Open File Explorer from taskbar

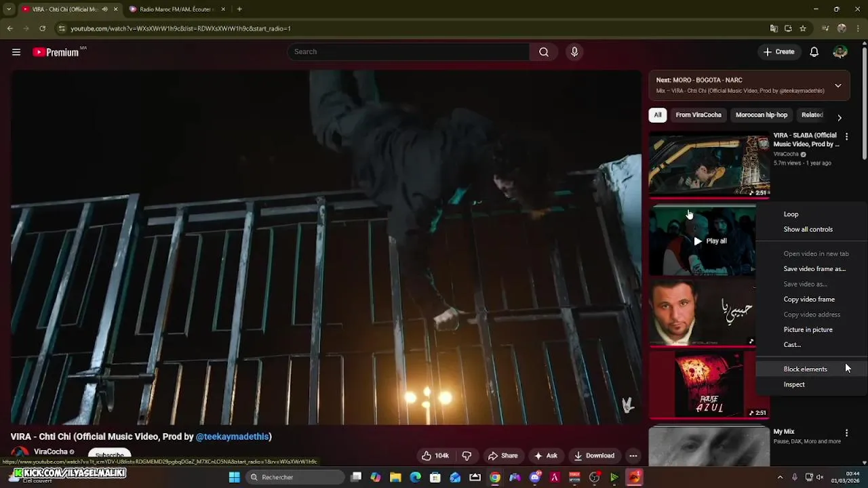pyautogui.click(x=395, y=477)
